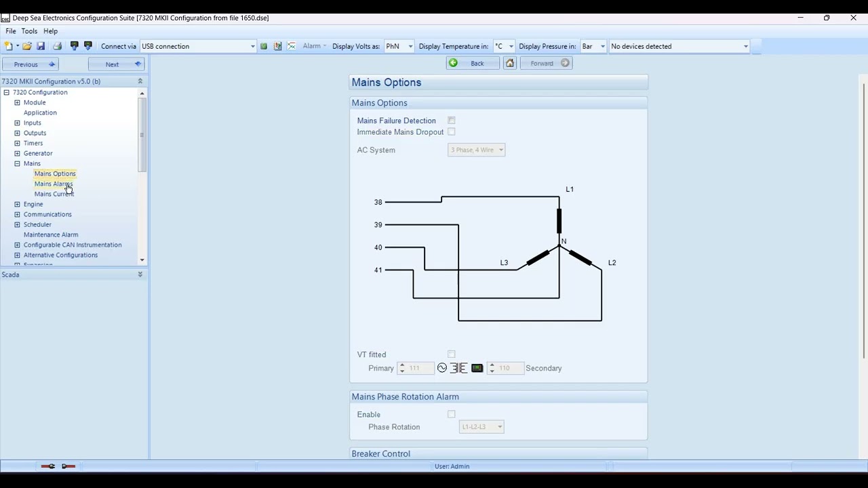Expand the Scheduler tree node

(x=17, y=224)
